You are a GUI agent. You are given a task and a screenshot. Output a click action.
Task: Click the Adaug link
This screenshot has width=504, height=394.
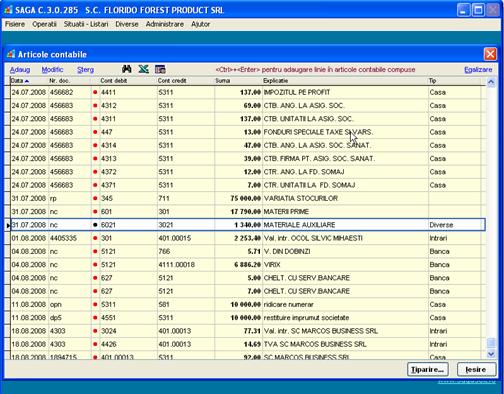point(20,70)
